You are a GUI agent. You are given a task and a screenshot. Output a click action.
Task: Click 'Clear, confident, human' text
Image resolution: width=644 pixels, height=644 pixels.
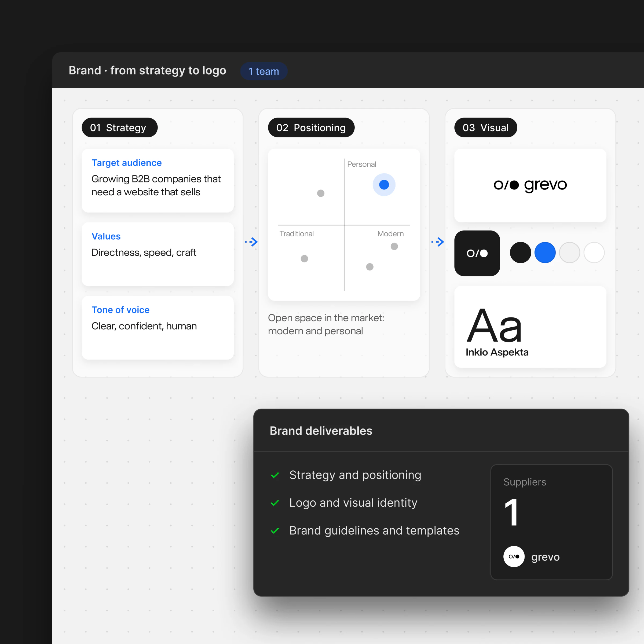point(144,326)
